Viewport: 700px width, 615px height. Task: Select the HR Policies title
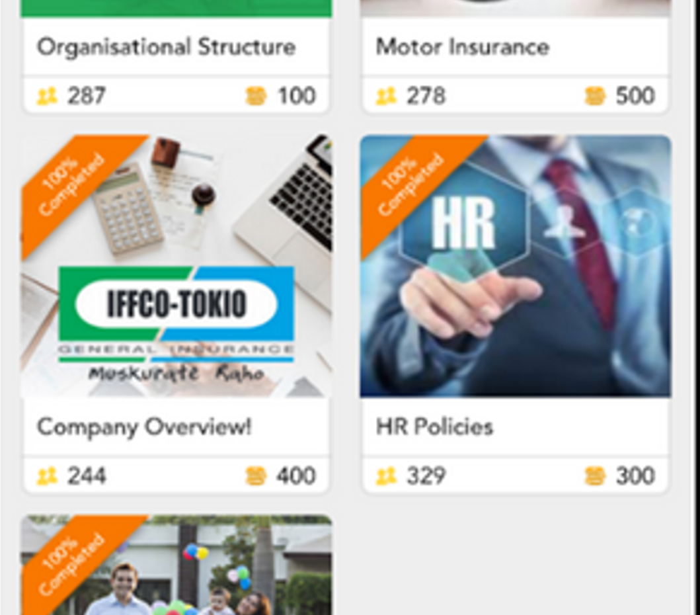coord(434,427)
